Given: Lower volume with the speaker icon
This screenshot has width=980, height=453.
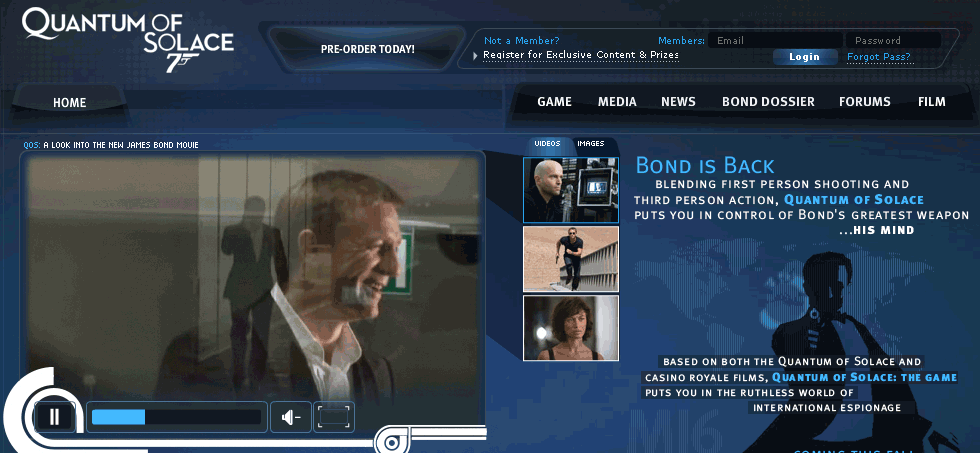Looking at the screenshot, I should click(291, 417).
